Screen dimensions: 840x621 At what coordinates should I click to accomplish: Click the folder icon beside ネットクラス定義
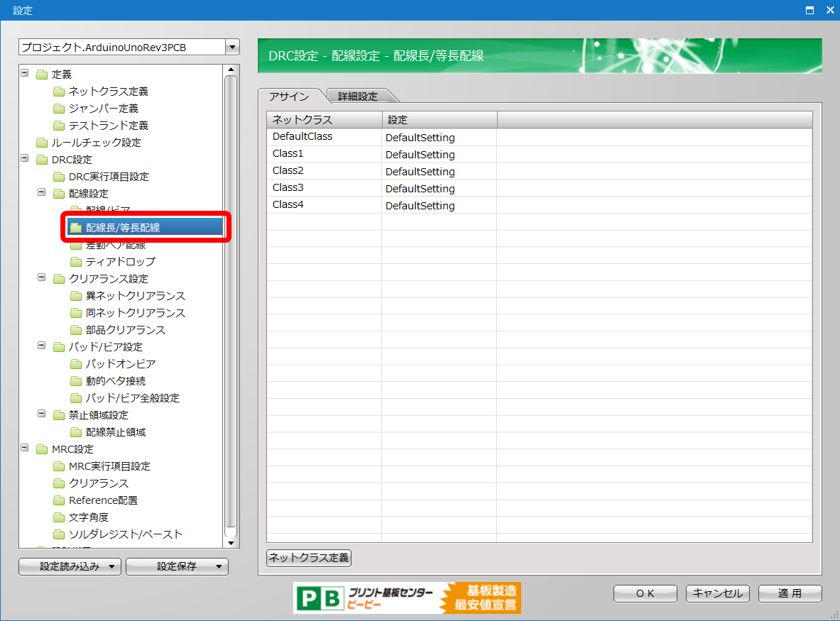click(58, 92)
